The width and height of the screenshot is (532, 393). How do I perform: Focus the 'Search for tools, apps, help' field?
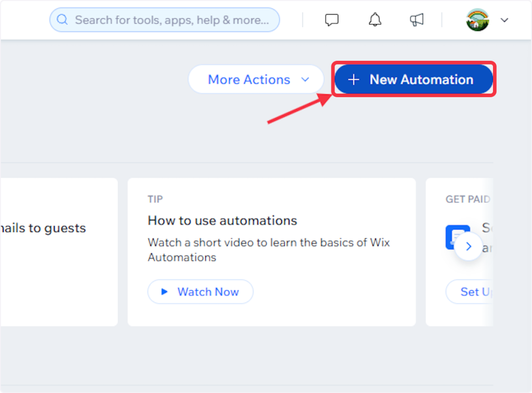(x=171, y=20)
